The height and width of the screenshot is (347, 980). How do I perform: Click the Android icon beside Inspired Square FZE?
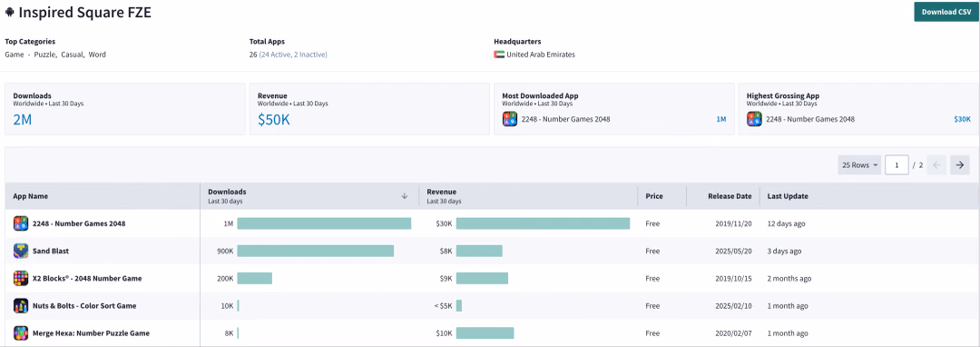pos(9,12)
